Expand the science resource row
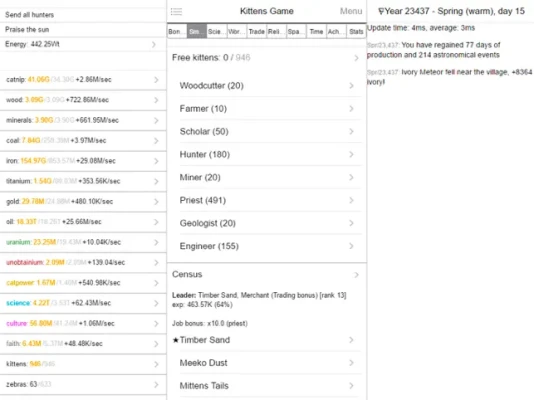Screen dimensions: 534x400 (x=83, y=303)
